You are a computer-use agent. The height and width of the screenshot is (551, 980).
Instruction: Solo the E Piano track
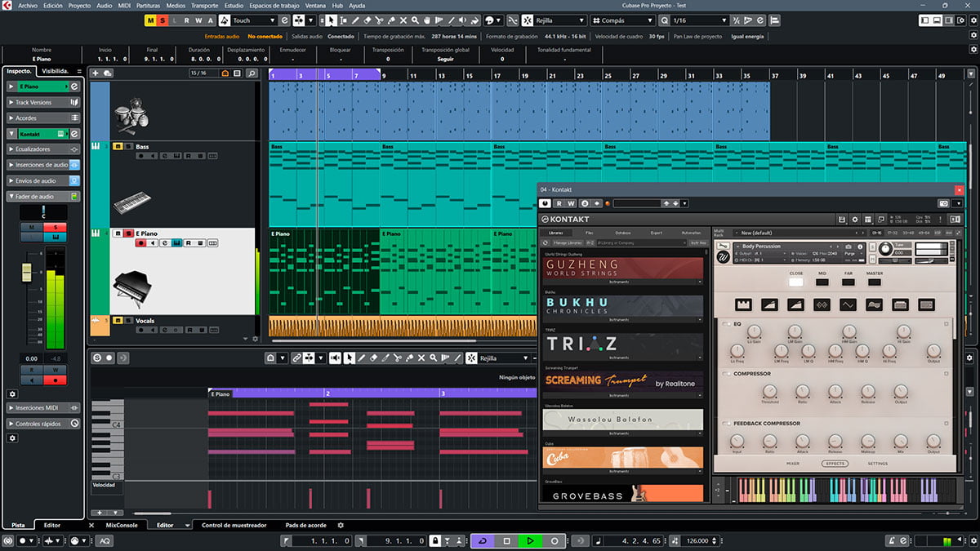tap(128, 233)
